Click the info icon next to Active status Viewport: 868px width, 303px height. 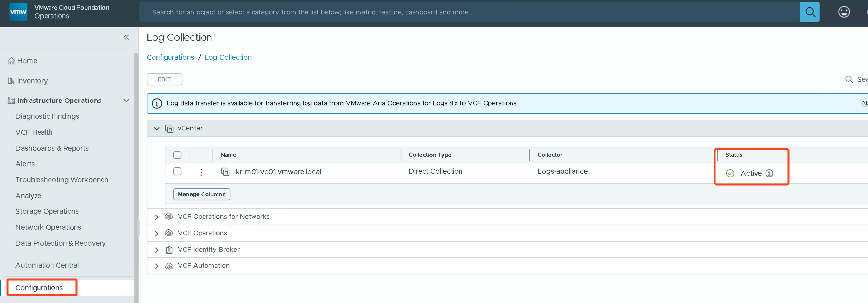click(x=769, y=173)
